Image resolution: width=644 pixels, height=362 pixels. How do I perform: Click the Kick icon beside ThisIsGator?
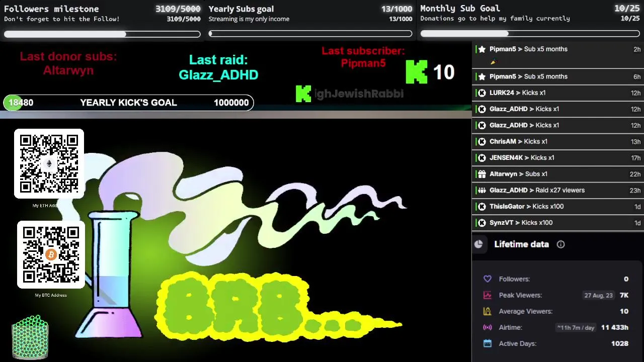(x=482, y=207)
